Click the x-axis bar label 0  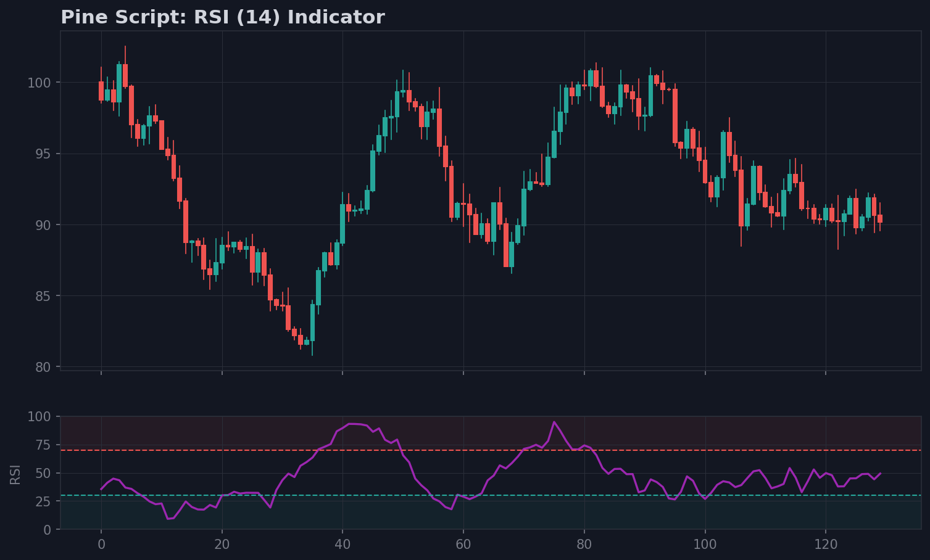click(x=101, y=545)
